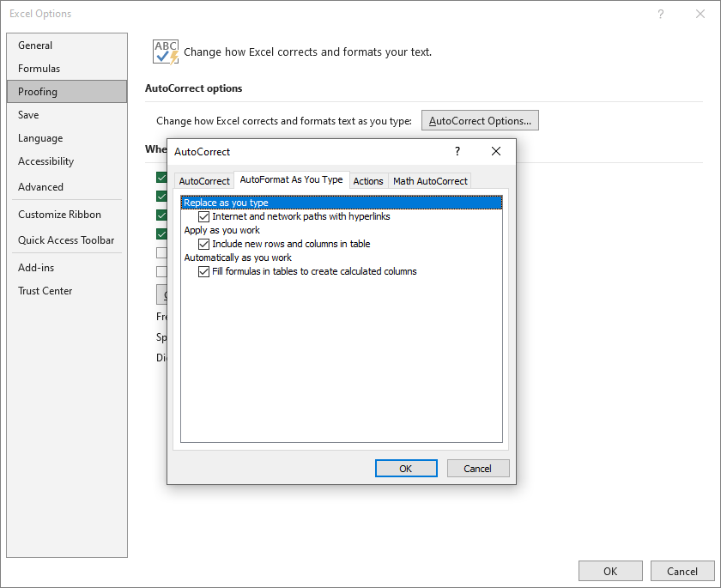Select the Advanced settings category
Screen dimensions: 721x588
click(40, 186)
